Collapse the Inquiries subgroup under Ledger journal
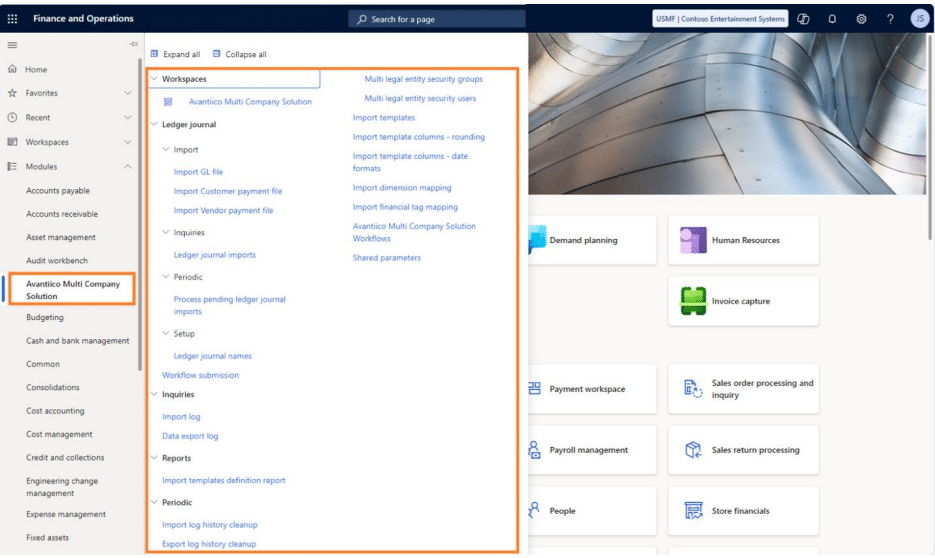This screenshot has width=935, height=558. pyautogui.click(x=166, y=232)
